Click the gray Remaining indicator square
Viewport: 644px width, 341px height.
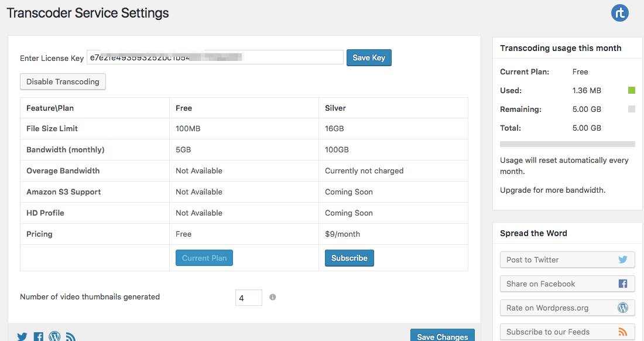631,110
